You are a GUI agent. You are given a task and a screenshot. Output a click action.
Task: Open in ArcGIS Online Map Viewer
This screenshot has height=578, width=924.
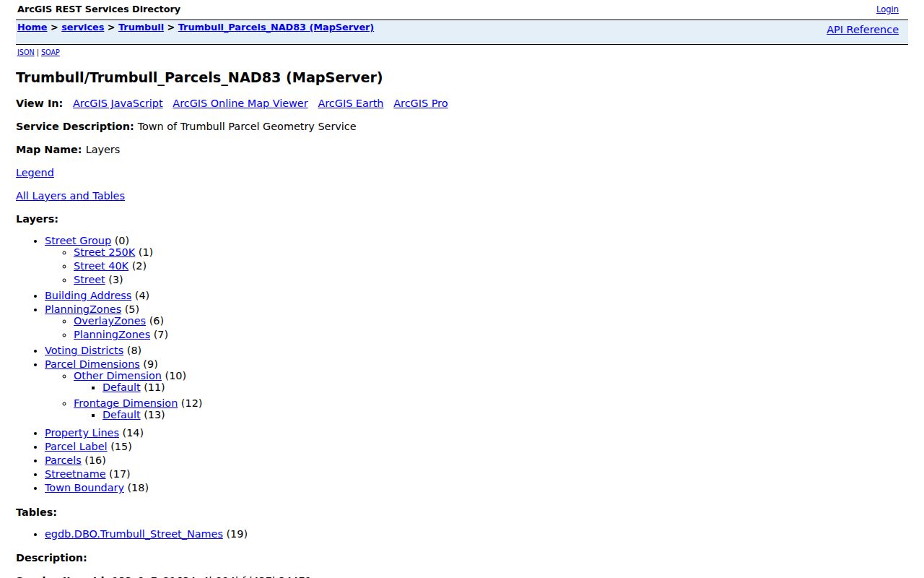coord(240,103)
